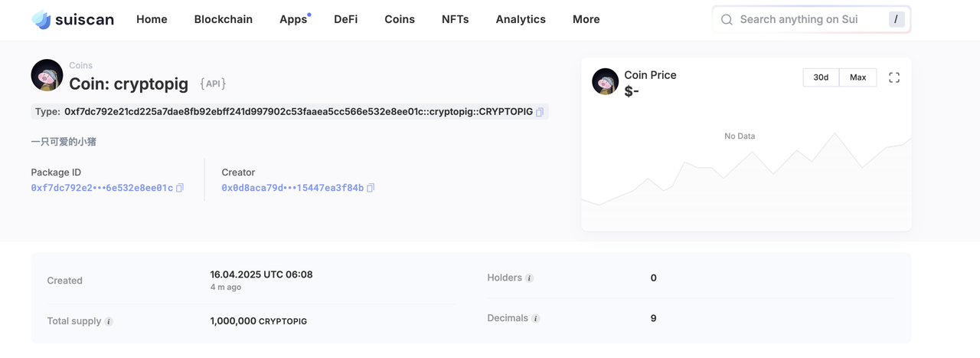This screenshot has height=358, width=980.
Task: Click the Decimals info icon
Action: point(535,318)
